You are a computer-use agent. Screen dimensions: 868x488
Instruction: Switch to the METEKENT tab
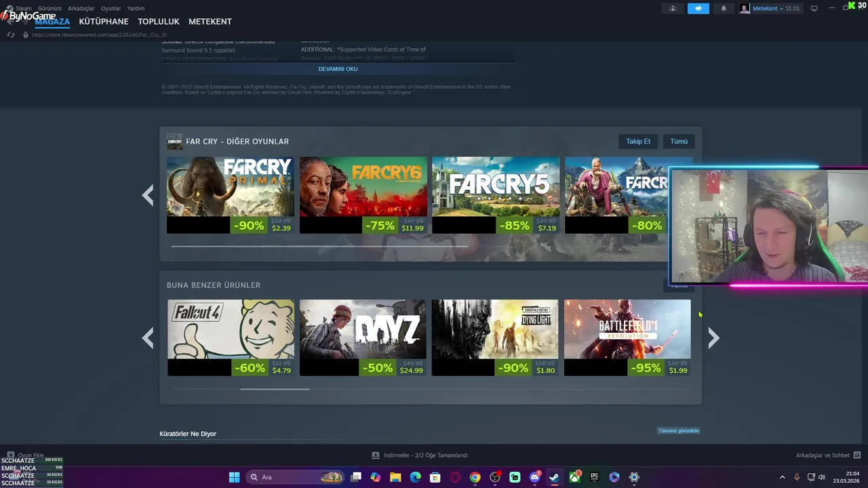[210, 22]
